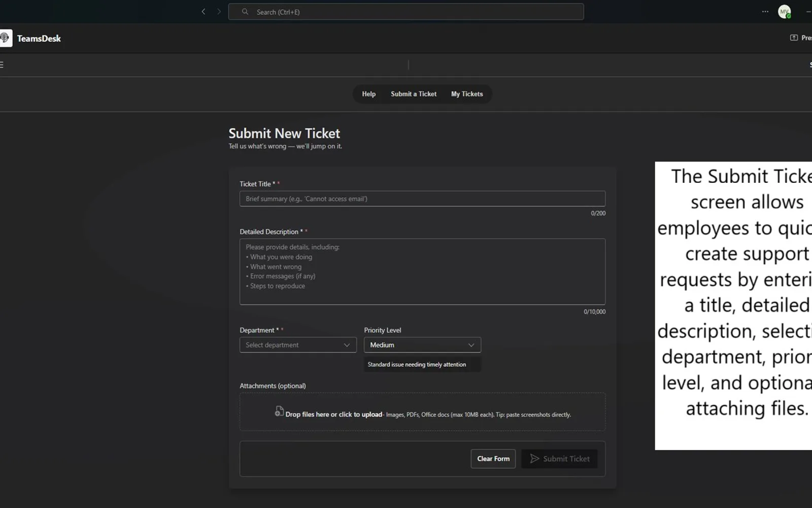The image size is (812, 508).
Task: Click the Submit New Ticket heading
Action: coord(284,133)
